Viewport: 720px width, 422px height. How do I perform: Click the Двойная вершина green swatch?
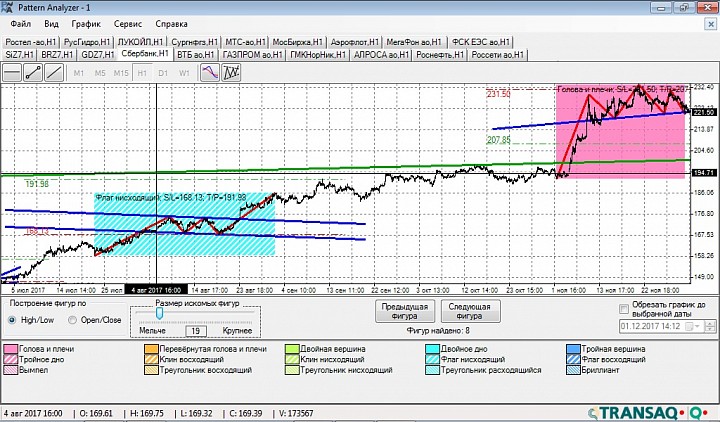[292, 349]
